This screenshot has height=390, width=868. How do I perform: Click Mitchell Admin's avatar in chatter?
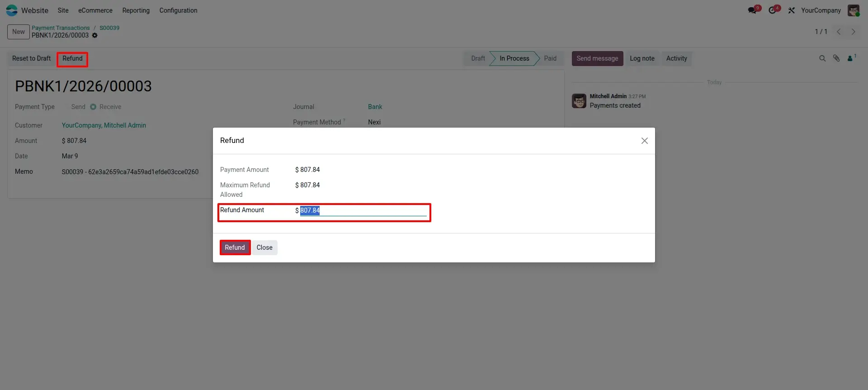(x=579, y=101)
